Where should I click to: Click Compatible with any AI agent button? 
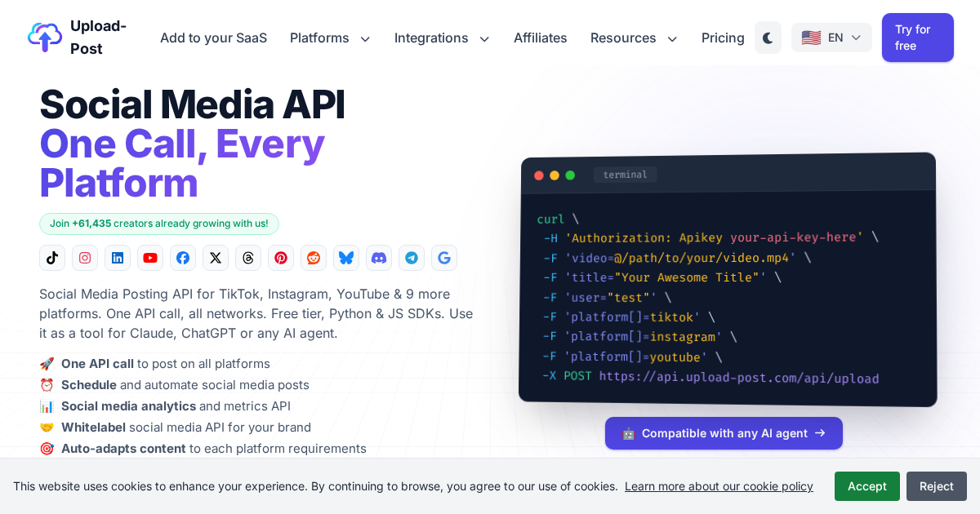[x=724, y=433]
